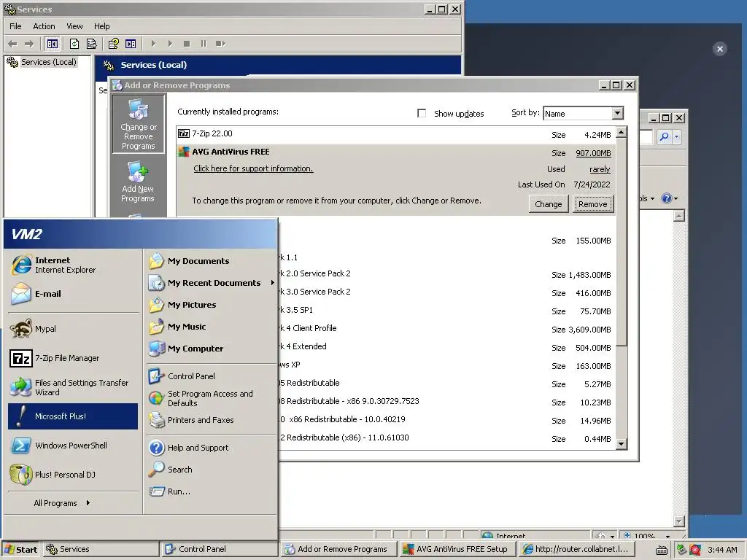The image size is (747, 560).
Task: Click Help toolbar icon in Services window
Action: point(113,44)
